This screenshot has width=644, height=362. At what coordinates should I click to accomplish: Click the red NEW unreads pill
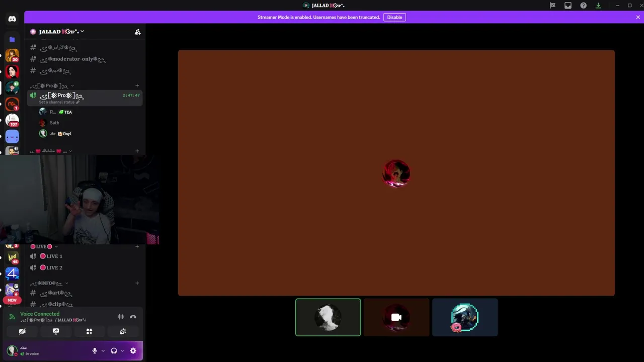click(12, 300)
